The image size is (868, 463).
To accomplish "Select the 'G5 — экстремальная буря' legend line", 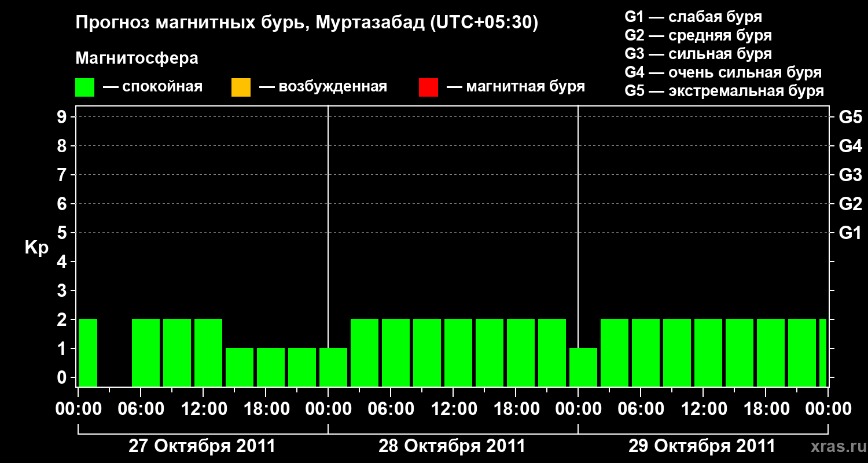I will tap(724, 91).
